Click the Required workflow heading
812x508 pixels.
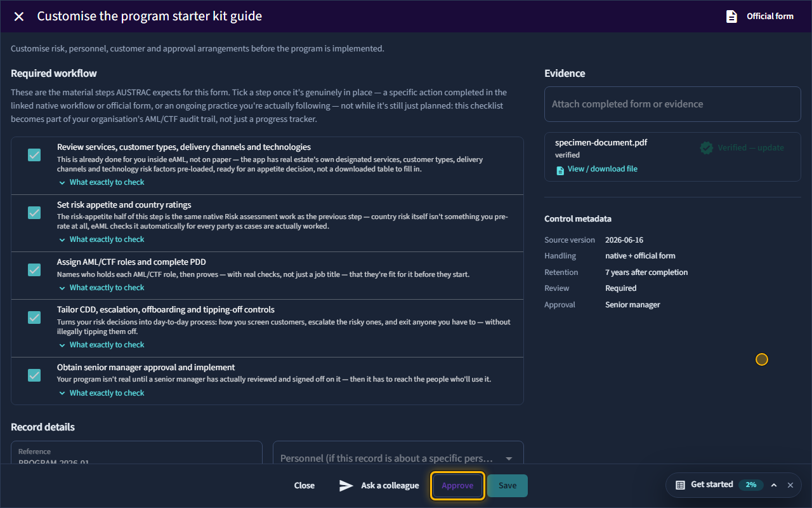54,74
